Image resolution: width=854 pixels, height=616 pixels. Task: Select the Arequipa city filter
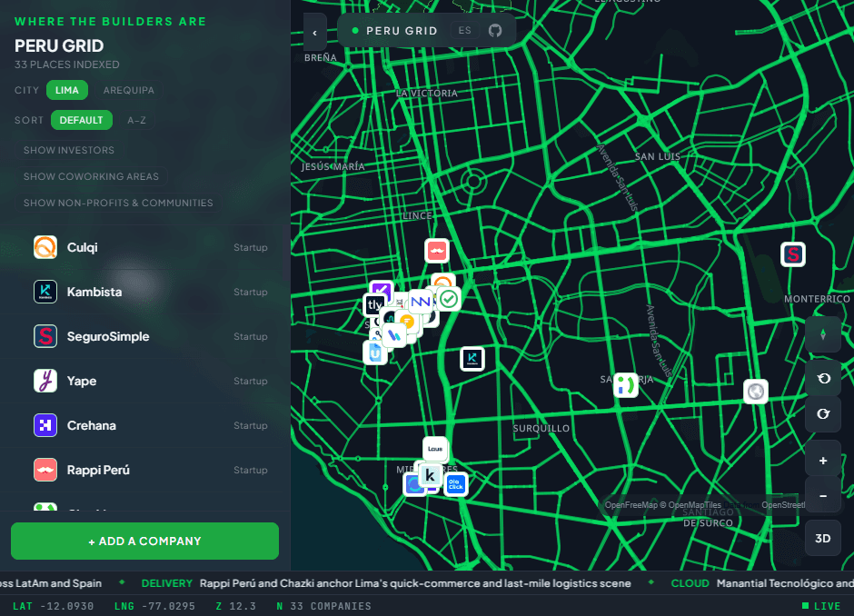[128, 90]
